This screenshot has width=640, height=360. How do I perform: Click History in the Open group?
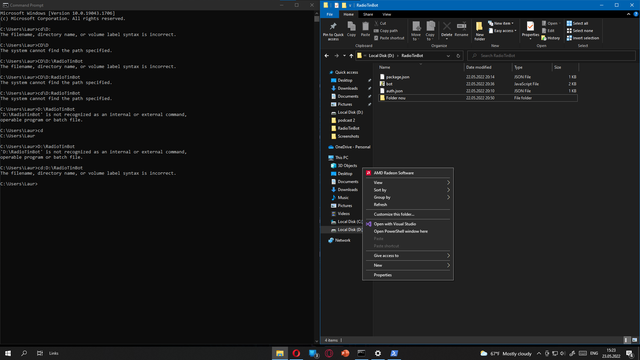(x=551, y=38)
